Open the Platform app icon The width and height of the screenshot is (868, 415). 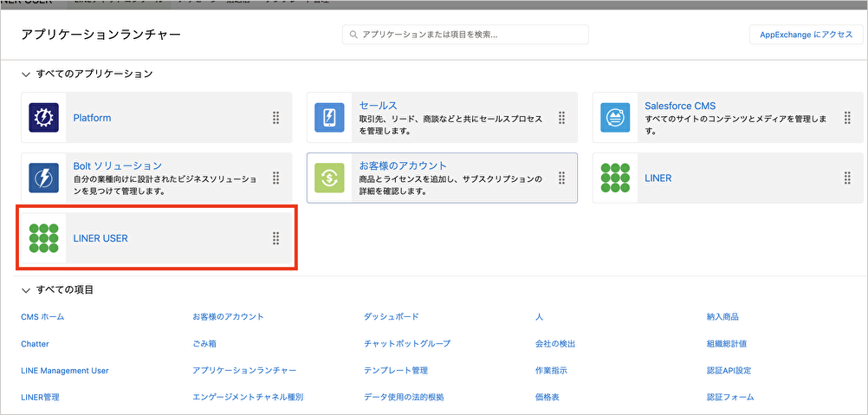(x=43, y=118)
